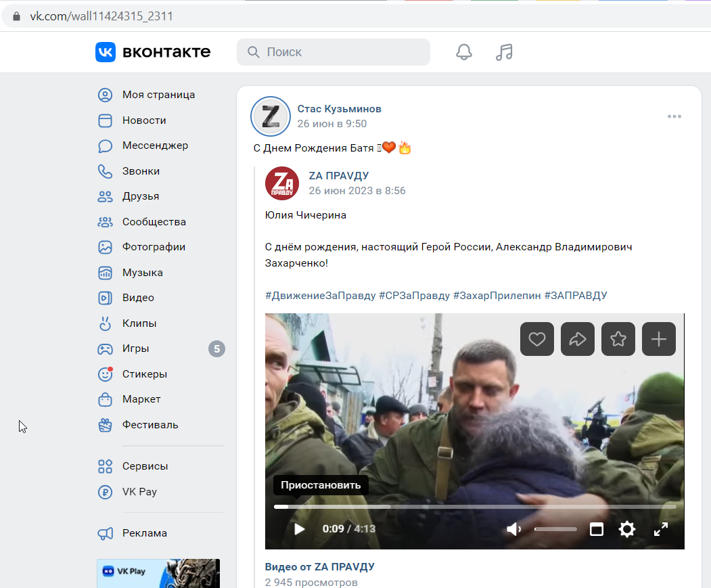Click the Фестиваль sidebar icon

tap(106, 425)
